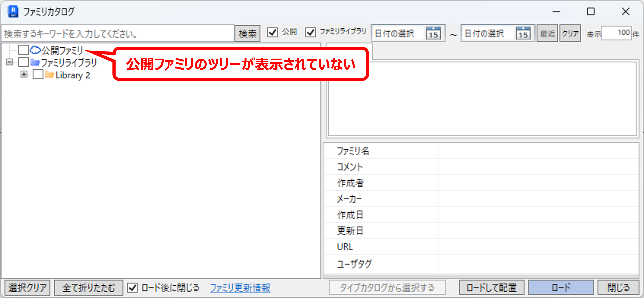Check the ファミリライブラリ tree node checkbox
Image resolution: width=644 pixels, height=298 pixels.
pyautogui.click(x=23, y=62)
